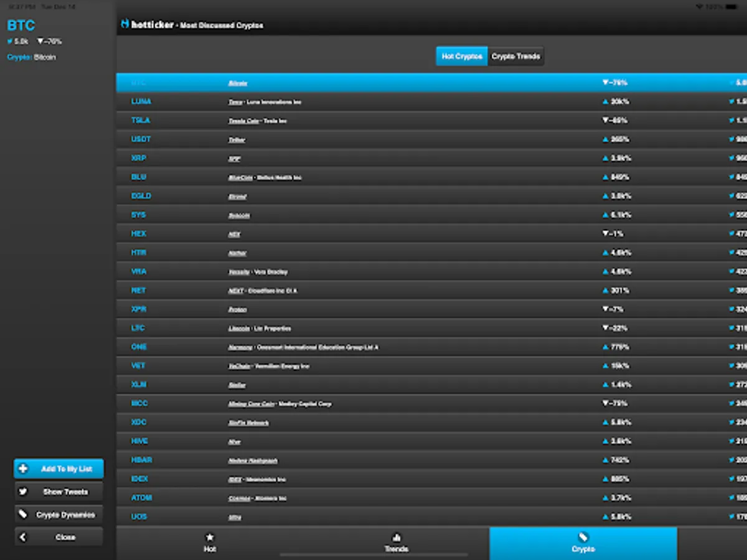Click the down arrow icon in LTC row

click(605, 328)
